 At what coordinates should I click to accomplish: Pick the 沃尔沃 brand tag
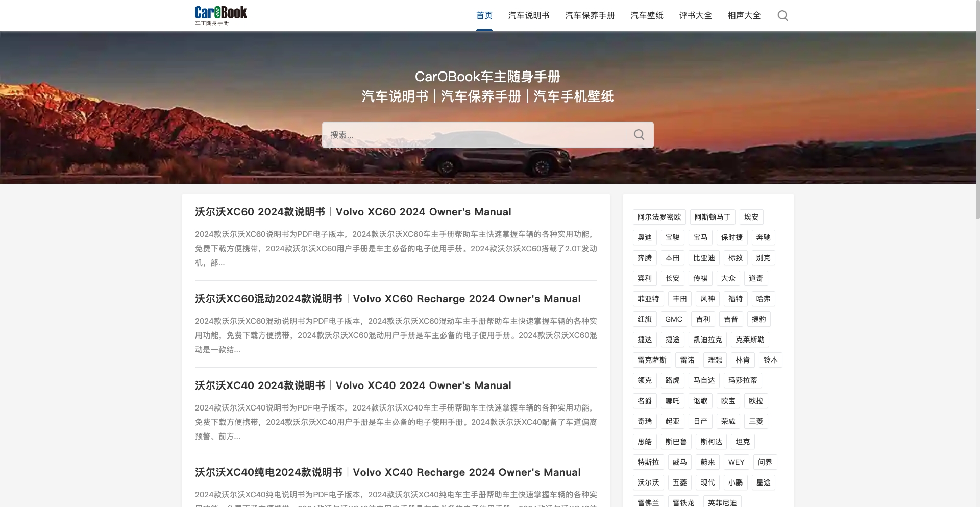(648, 482)
